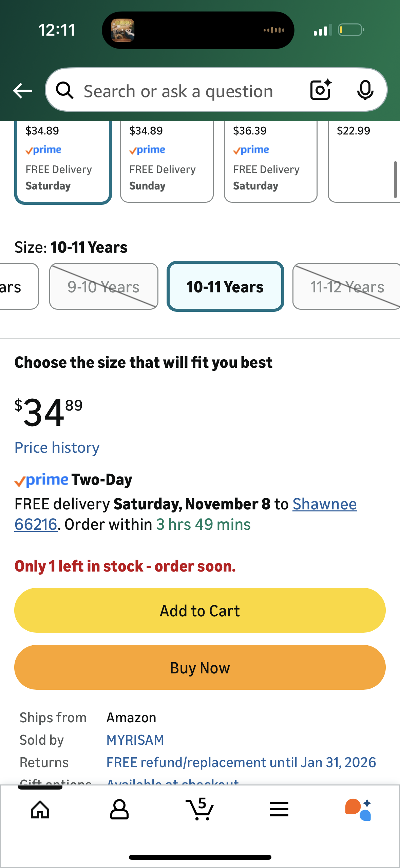Launch the Rufus AI assistant icon

tap(359, 810)
